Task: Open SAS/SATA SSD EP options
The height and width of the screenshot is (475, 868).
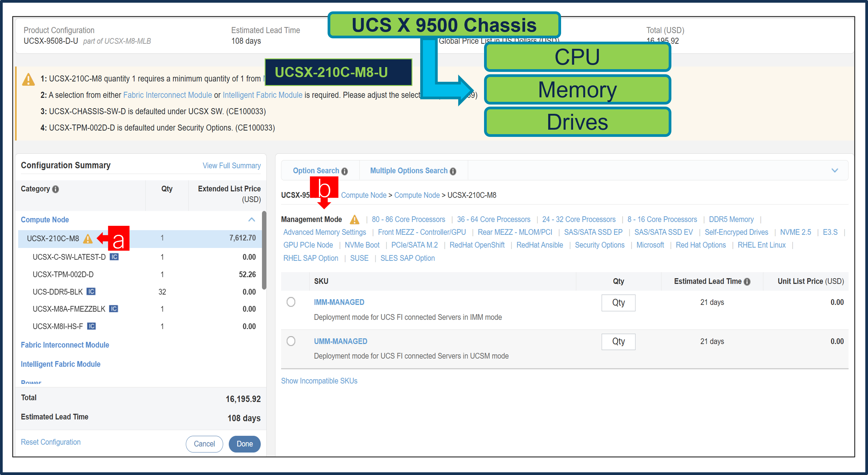Action: [593, 232]
